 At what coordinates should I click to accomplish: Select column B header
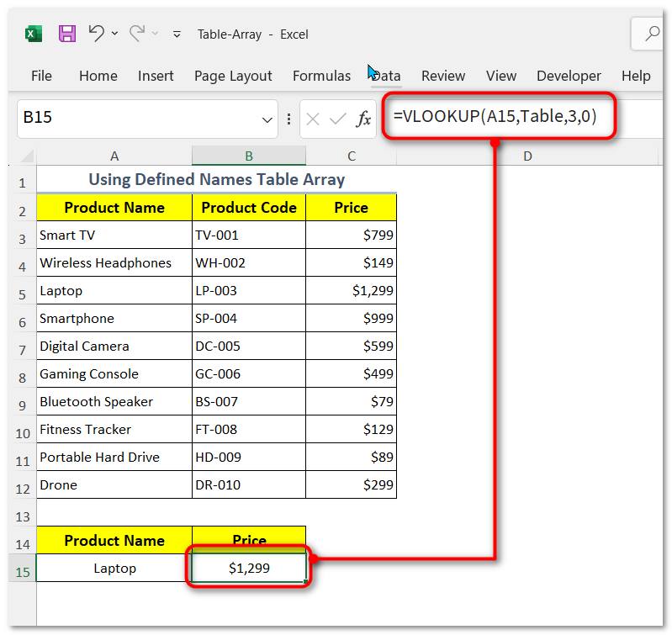click(x=249, y=156)
